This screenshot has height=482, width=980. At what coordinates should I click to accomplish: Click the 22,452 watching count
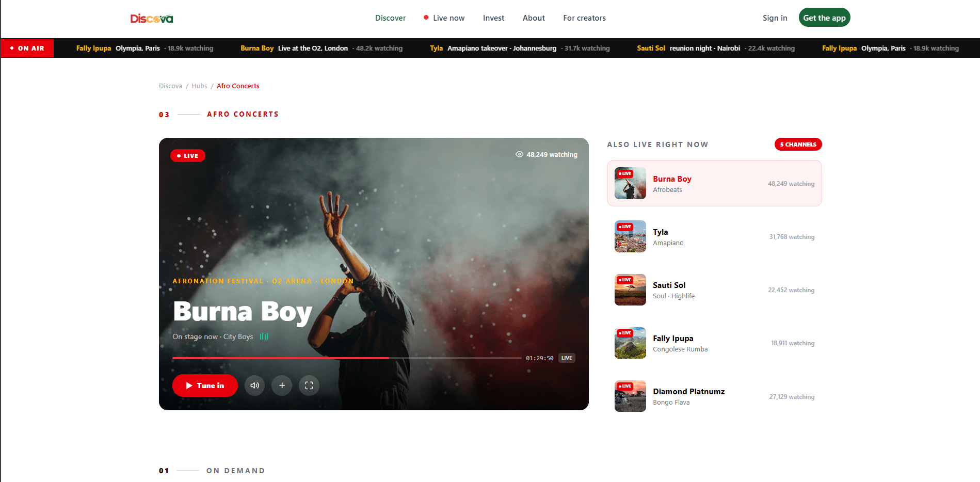point(791,290)
